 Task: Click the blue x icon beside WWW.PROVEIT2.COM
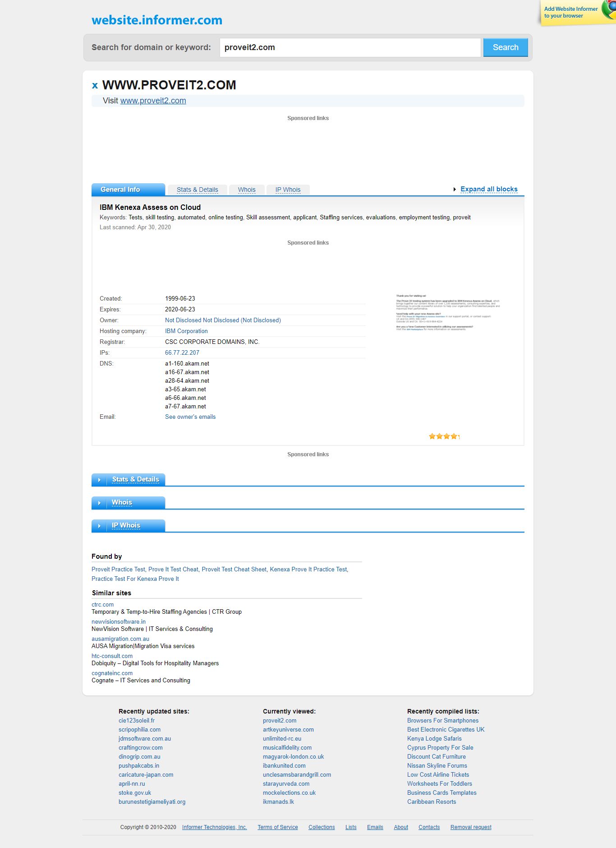[x=95, y=85]
